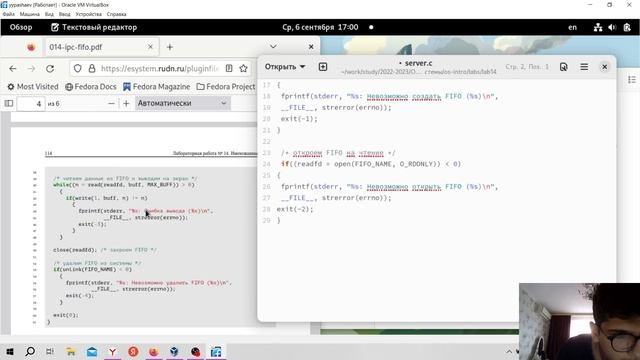Click the tracking protection shield icon
Image resolution: width=640 pixels, height=360 pixels.
[x=78, y=69]
